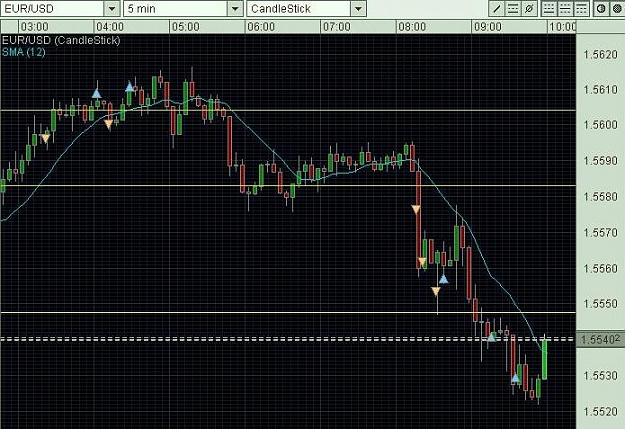
Task: Click the orange down-triangle marker near 04:00 at 1.5600
Action: click(x=108, y=124)
